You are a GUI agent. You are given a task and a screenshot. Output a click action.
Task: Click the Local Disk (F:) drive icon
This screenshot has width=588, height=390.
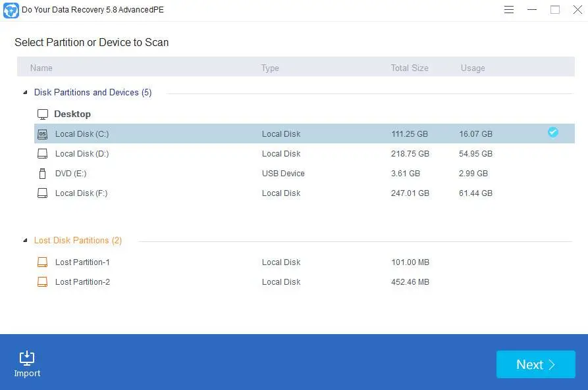point(42,193)
